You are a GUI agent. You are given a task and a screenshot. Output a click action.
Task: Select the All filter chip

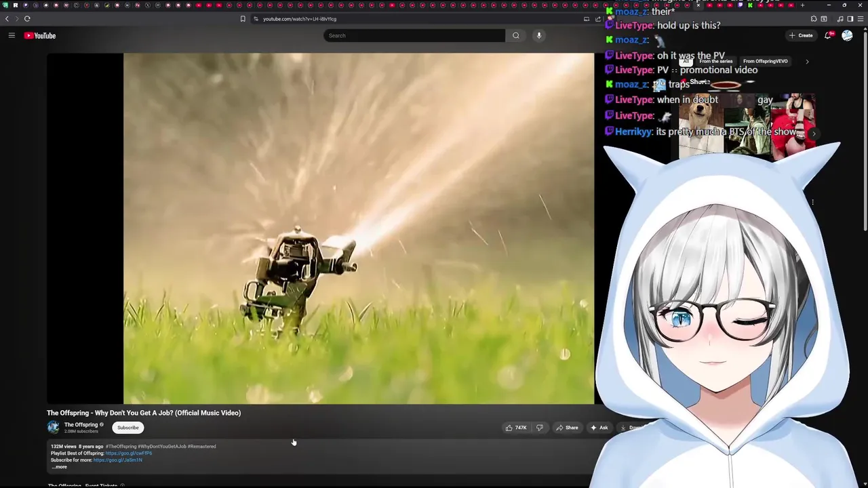pos(686,61)
